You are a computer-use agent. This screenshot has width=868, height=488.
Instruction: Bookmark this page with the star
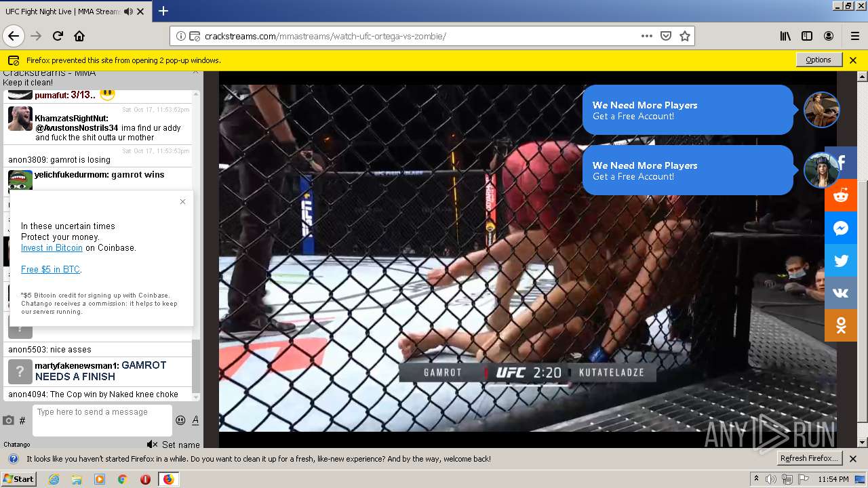[x=685, y=36]
